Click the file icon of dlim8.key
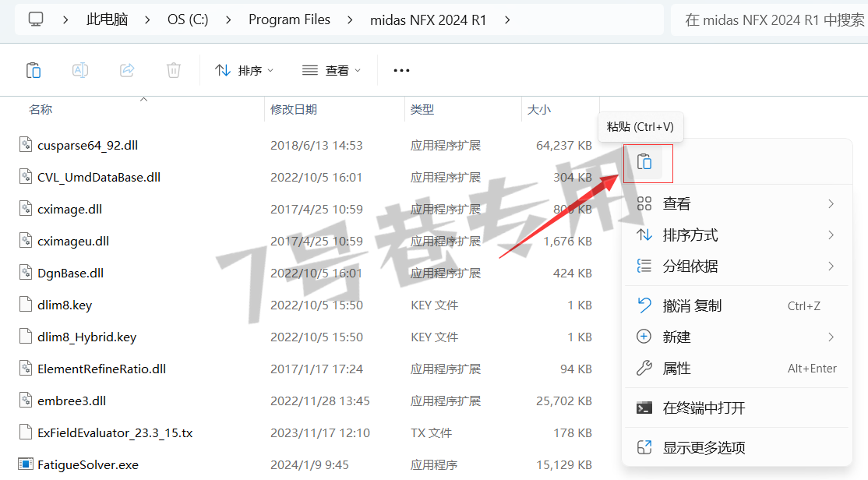This screenshot has width=868, height=480. coord(26,304)
